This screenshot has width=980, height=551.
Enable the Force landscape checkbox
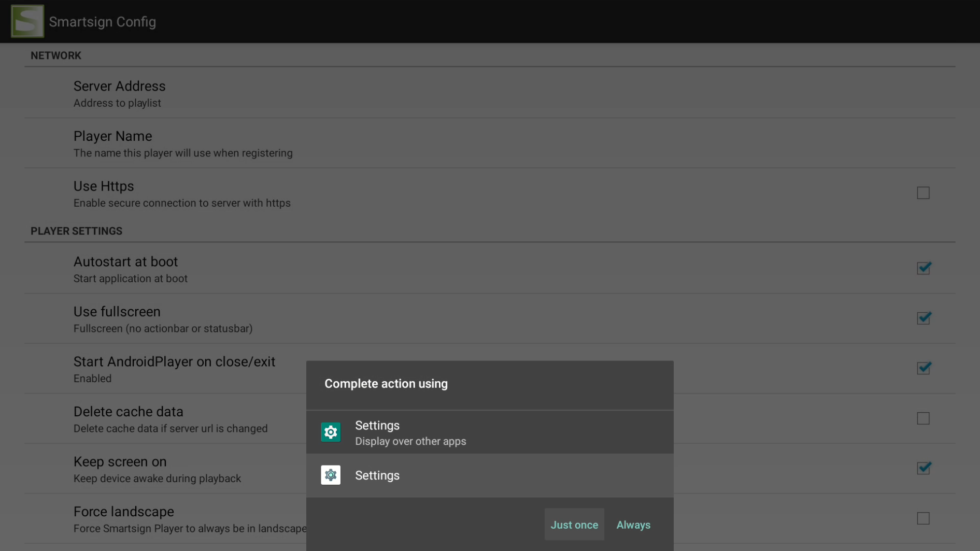coord(923,518)
